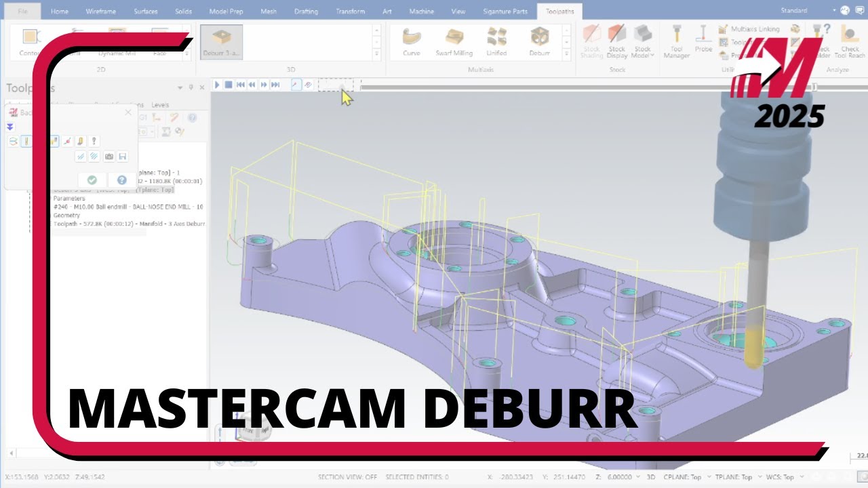
Task: Stop the backplot playback
Action: click(x=229, y=85)
